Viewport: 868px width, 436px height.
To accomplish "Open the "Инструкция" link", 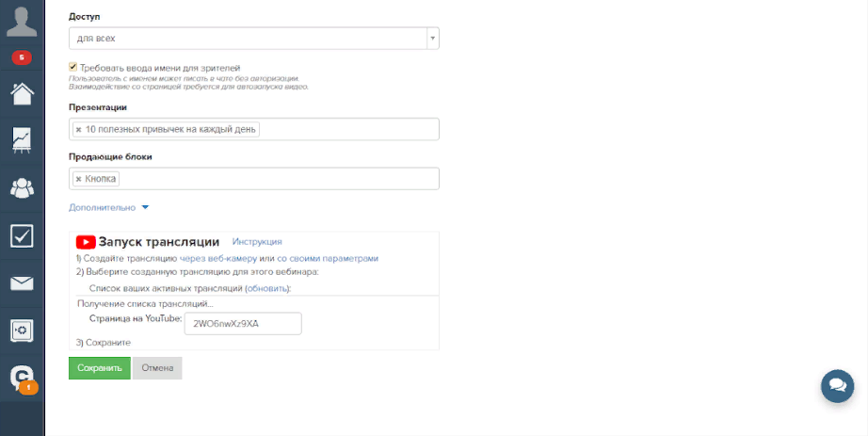I will pyautogui.click(x=257, y=242).
